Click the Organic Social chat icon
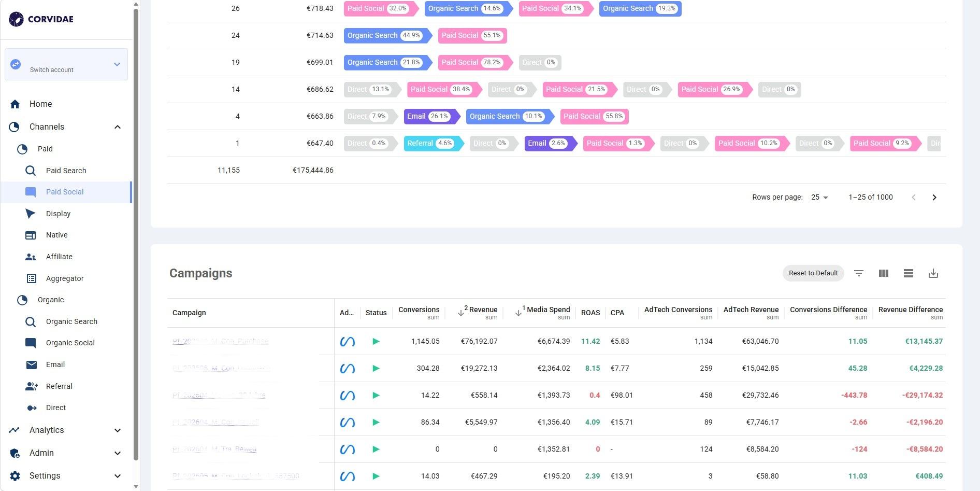The width and height of the screenshot is (980, 491). pos(31,343)
